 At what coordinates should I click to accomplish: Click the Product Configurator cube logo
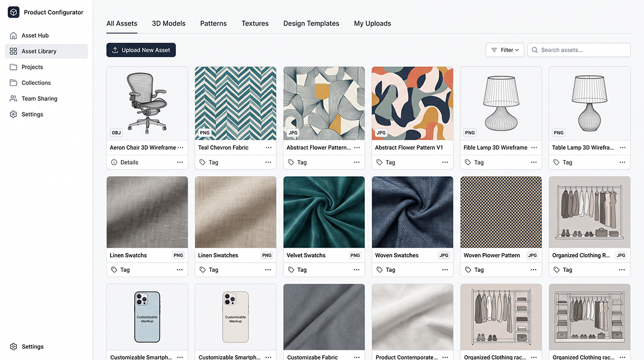click(x=13, y=12)
